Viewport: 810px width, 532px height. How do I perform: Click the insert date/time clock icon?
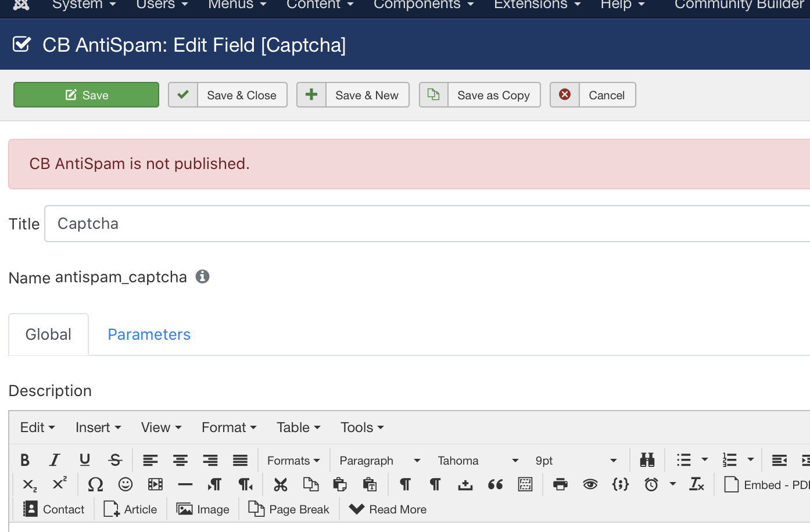point(651,484)
